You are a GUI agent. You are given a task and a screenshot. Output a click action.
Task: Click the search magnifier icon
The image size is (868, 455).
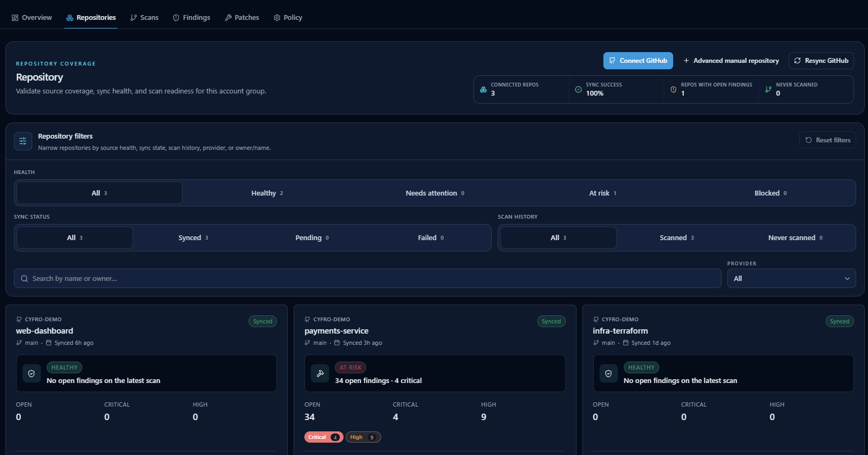(x=24, y=278)
